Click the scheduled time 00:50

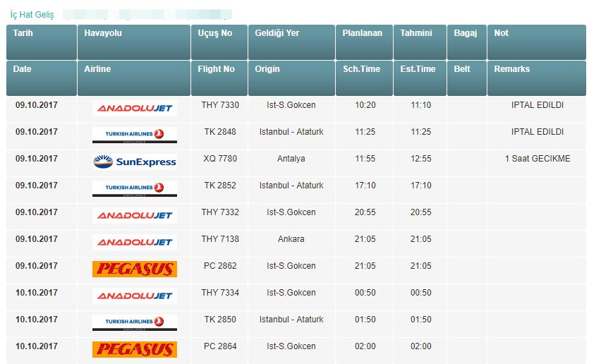[365, 293]
